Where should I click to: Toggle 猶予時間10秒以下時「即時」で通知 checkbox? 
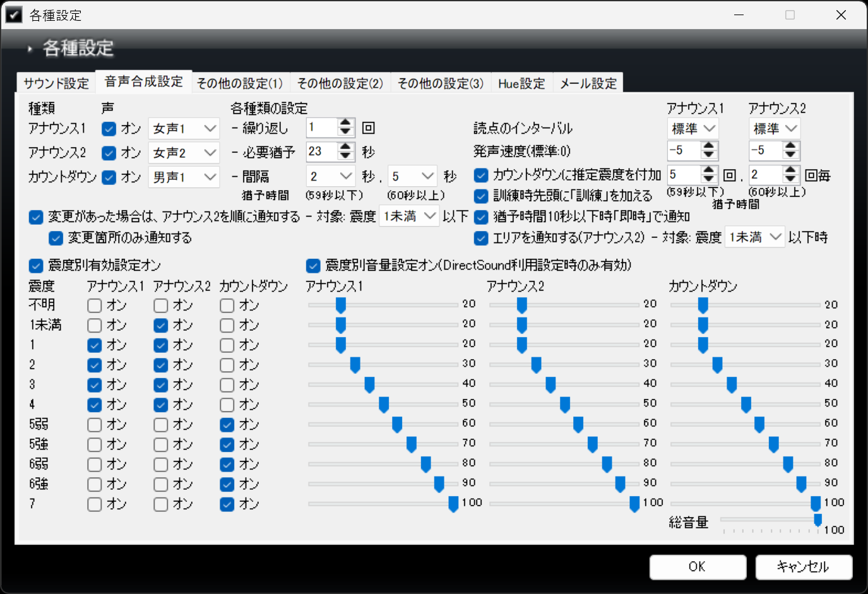point(481,217)
